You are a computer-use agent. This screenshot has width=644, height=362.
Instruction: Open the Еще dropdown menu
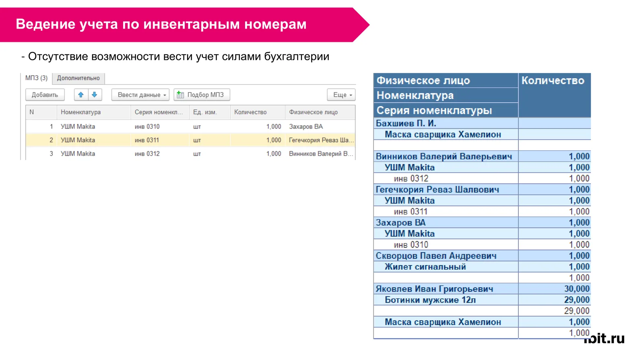pyautogui.click(x=341, y=95)
